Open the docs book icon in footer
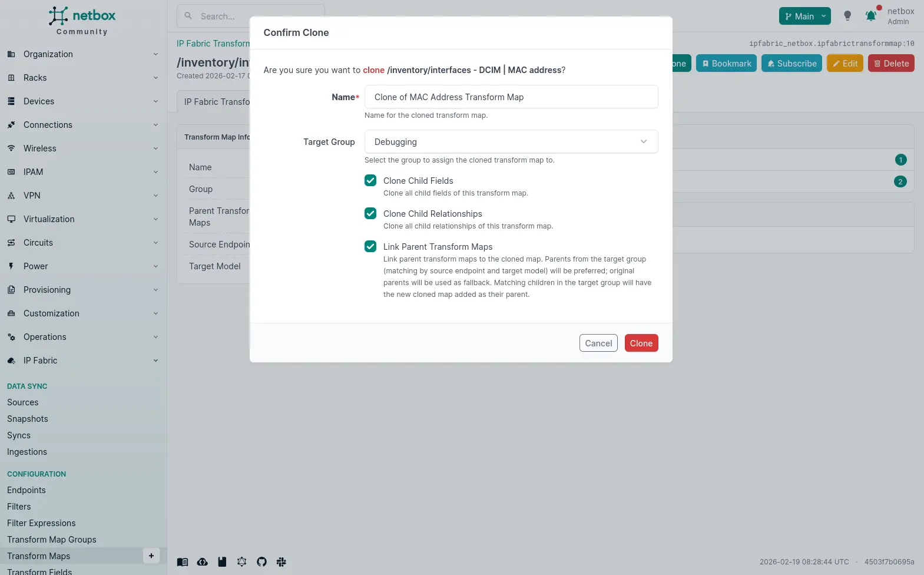924x575 pixels. pyautogui.click(x=183, y=562)
